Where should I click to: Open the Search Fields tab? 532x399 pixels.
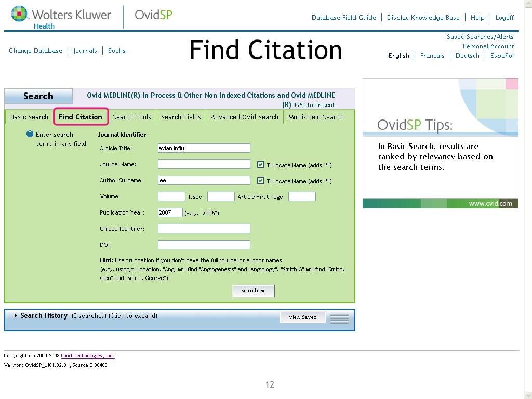pyautogui.click(x=181, y=117)
